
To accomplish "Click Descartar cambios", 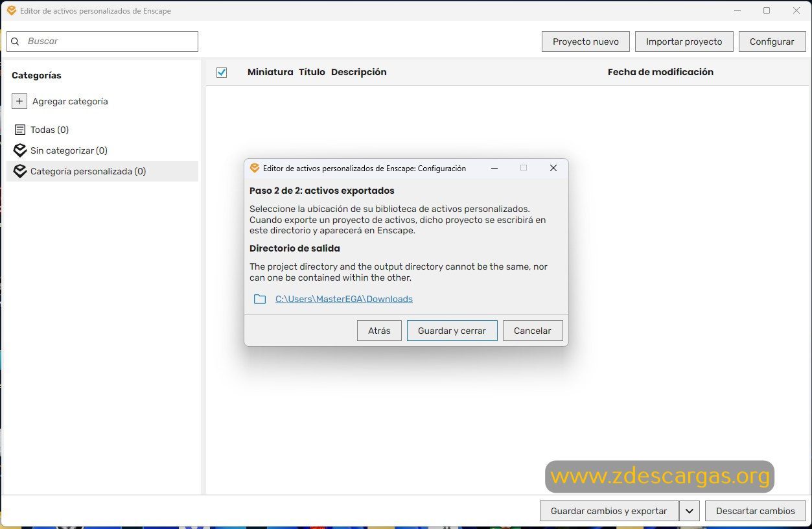I will coord(756,511).
